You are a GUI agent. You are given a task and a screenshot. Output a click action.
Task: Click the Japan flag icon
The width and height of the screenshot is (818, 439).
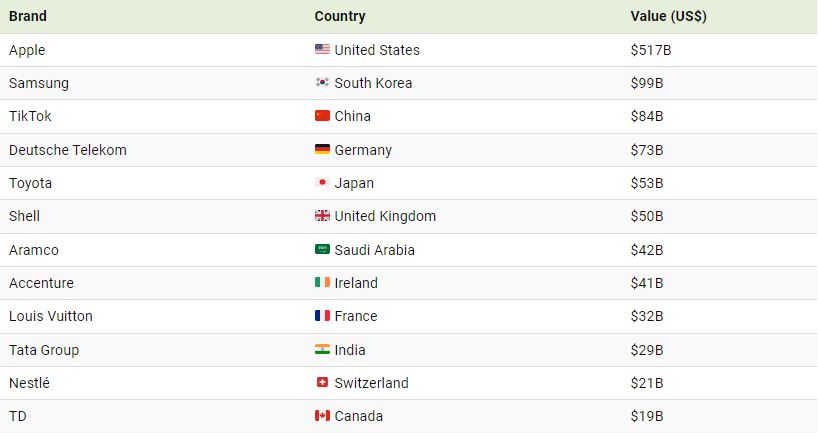(x=322, y=183)
